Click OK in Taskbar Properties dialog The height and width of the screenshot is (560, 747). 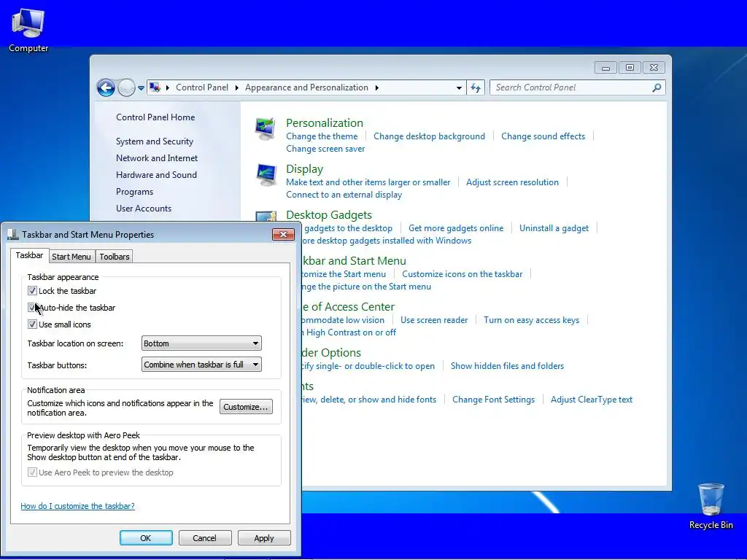146,538
